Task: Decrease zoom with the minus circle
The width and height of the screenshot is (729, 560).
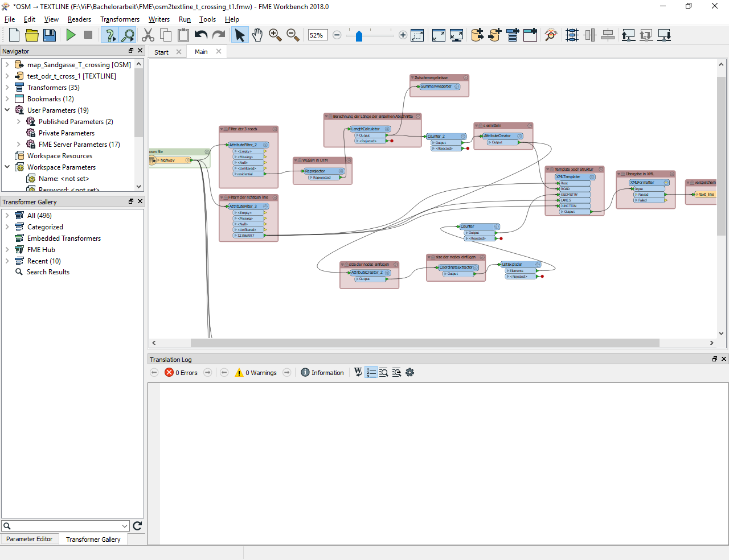Action: click(x=337, y=35)
